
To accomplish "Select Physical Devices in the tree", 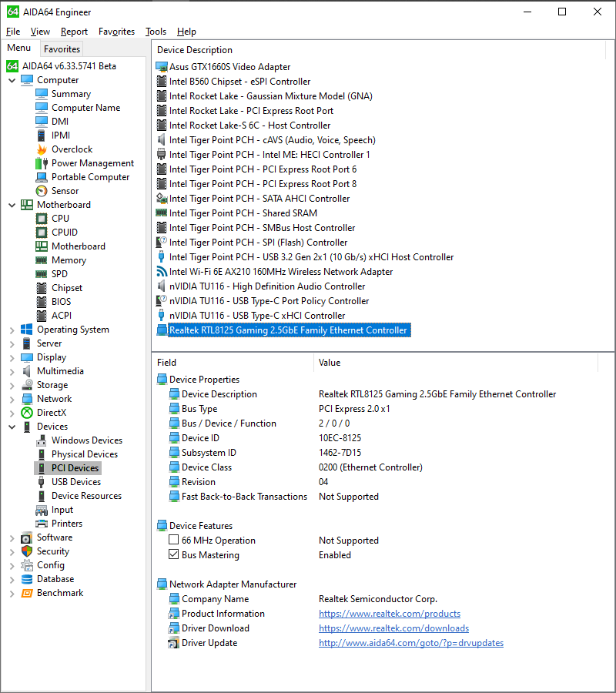I will 85,454.
